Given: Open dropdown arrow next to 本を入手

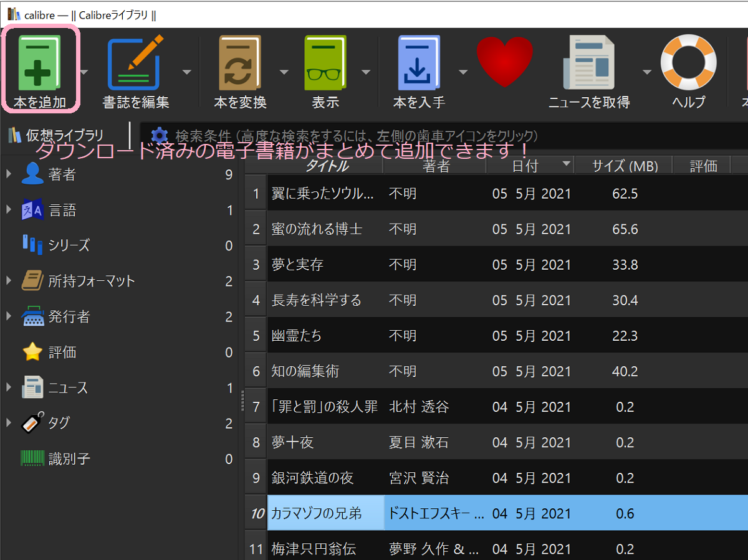Looking at the screenshot, I should (463, 72).
